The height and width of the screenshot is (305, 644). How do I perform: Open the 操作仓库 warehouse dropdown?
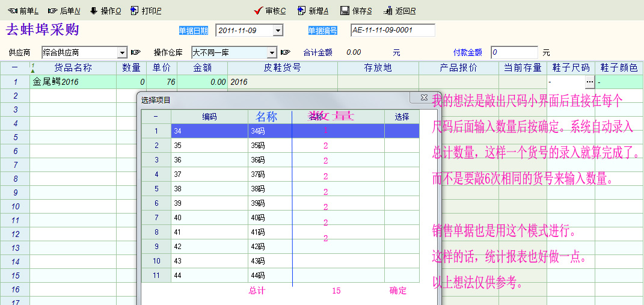tap(271, 53)
